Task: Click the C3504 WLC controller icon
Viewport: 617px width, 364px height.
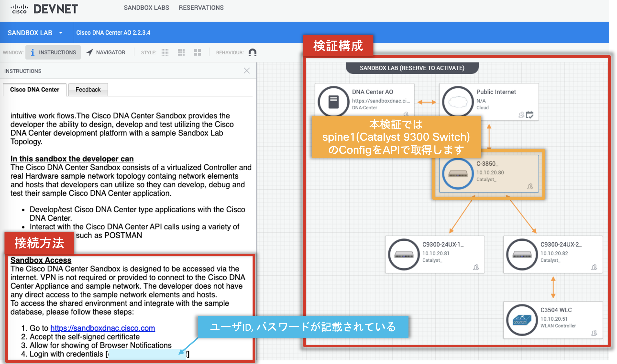Action: tap(522, 320)
